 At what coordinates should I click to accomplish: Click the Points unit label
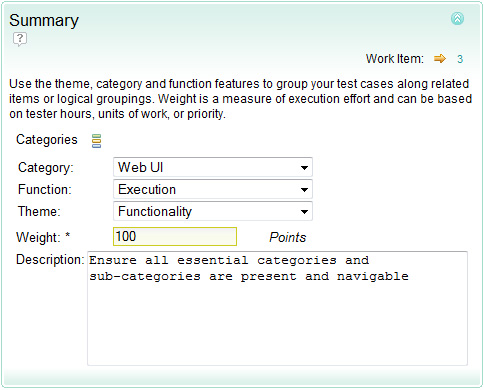point(288,237)
